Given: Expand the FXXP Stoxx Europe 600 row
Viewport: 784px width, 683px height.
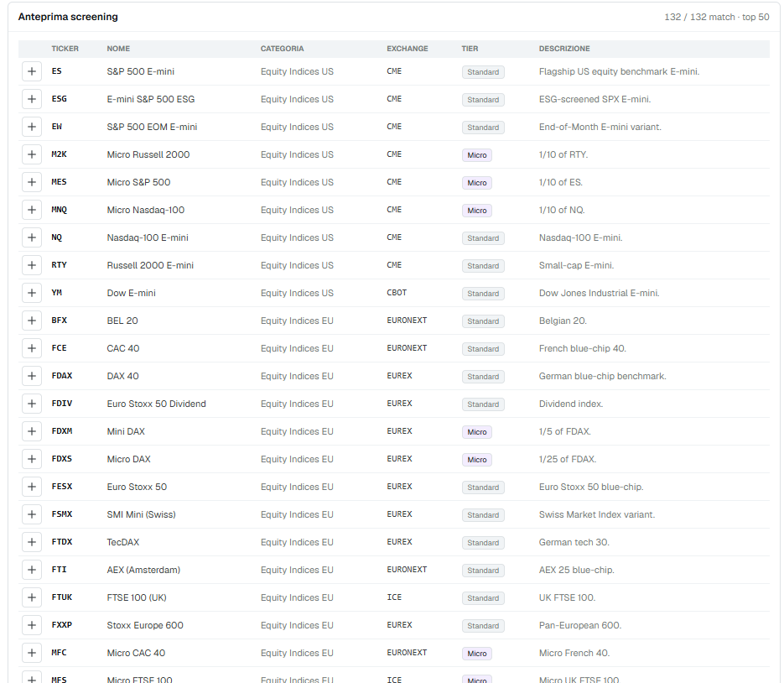Looking at the screenshot, I should pos(32,625).
